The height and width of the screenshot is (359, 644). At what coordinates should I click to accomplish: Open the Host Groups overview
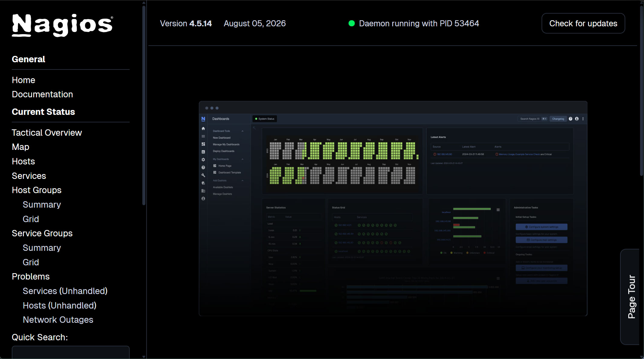37,190
